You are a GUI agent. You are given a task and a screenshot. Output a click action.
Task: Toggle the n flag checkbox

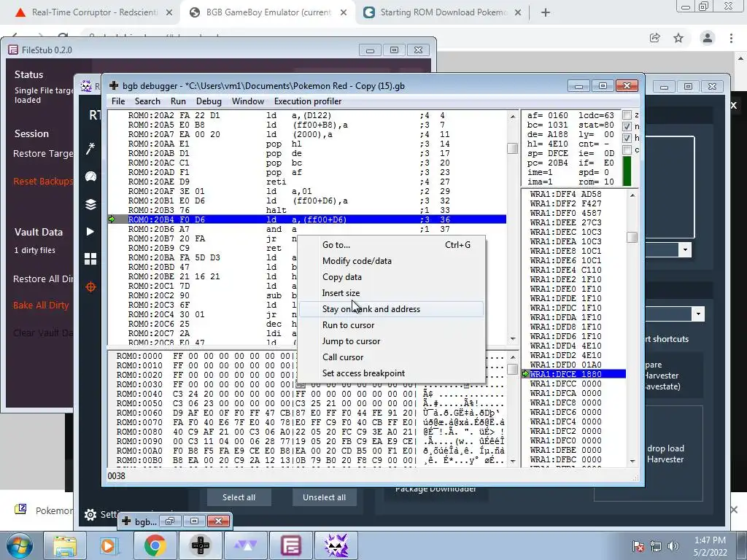point(627,126)
